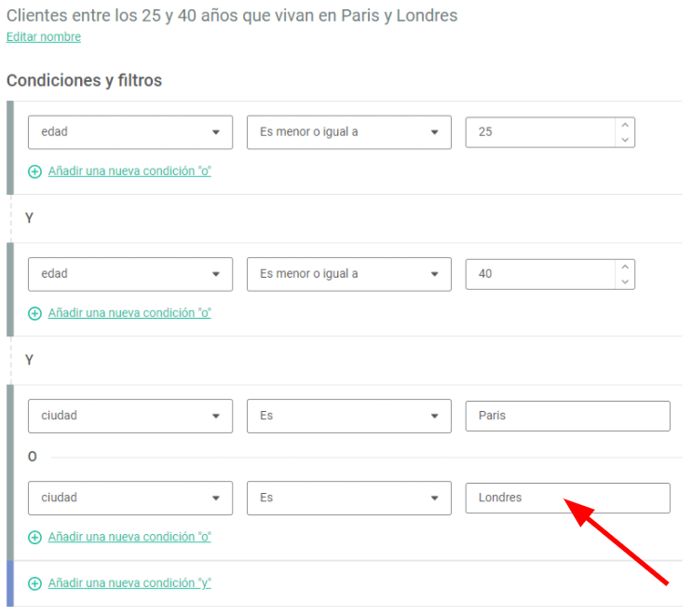Click plus icon below the Londres condition
The height and width of the screenshot is (616, 692).
34,537
